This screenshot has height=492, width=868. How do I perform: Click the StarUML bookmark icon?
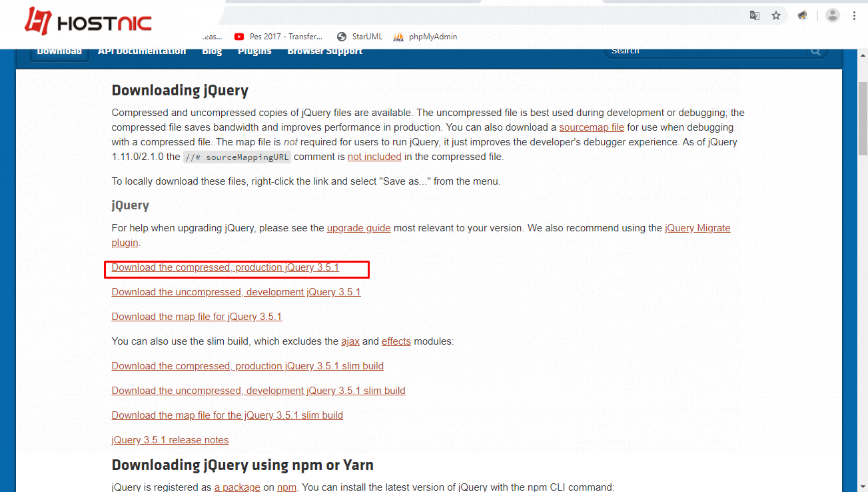point(340,37)
